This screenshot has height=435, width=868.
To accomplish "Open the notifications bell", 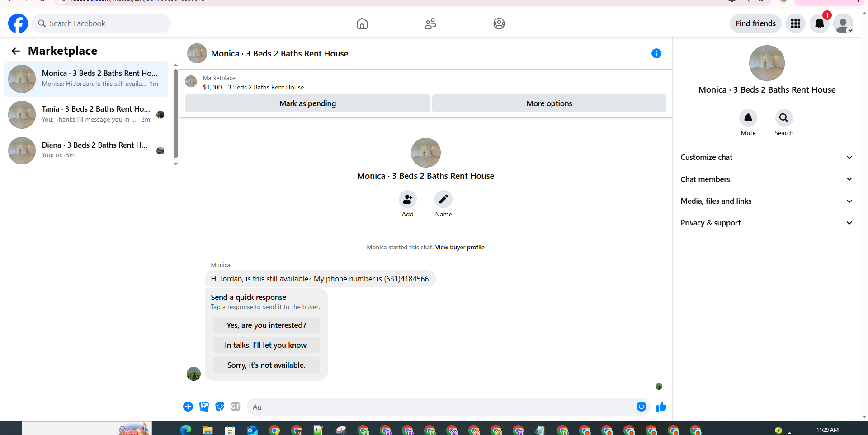I will tap(820, 23).
